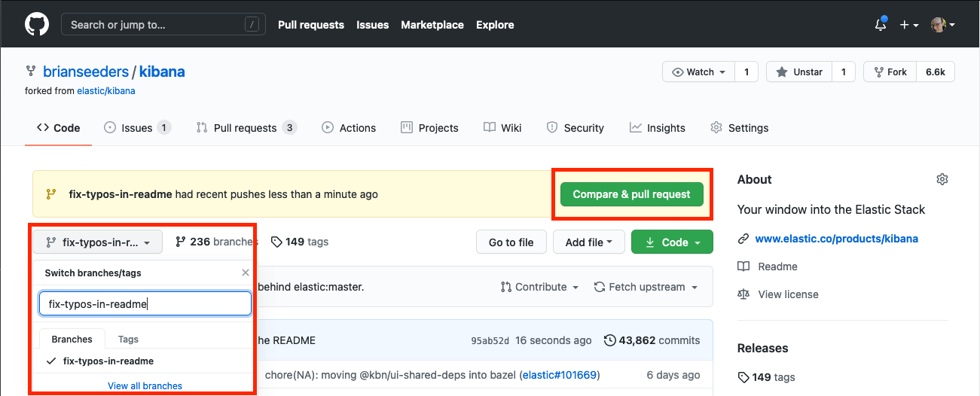980x396 pixels.
Task: Go to Explore
Action: 495,25
